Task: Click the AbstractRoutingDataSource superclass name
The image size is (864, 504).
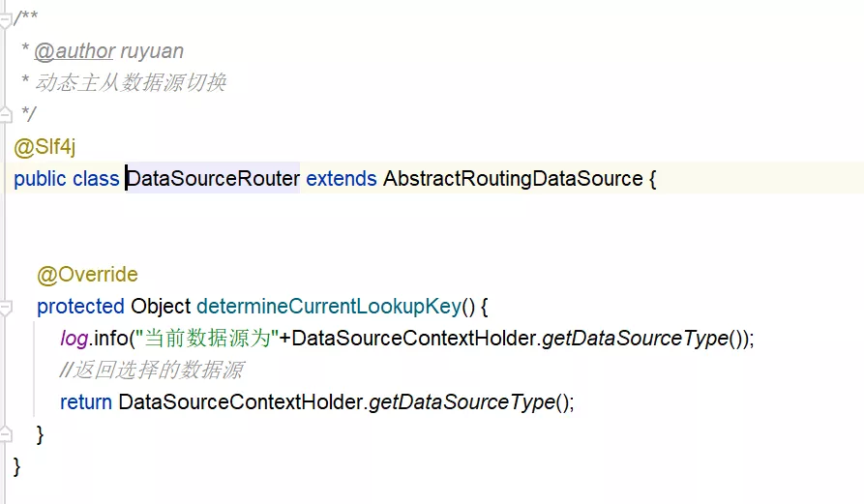Action: click(513, 179)
